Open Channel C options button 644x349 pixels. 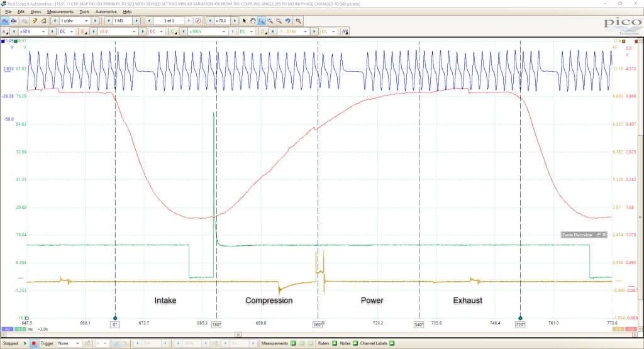[x=174, y=31]
